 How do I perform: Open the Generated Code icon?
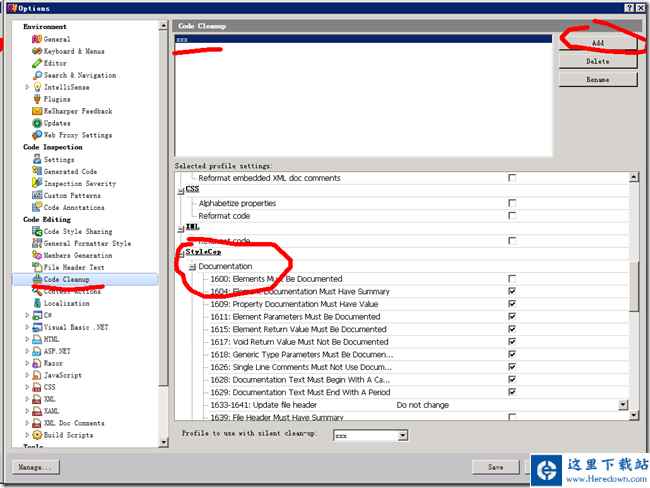(37, 171)
